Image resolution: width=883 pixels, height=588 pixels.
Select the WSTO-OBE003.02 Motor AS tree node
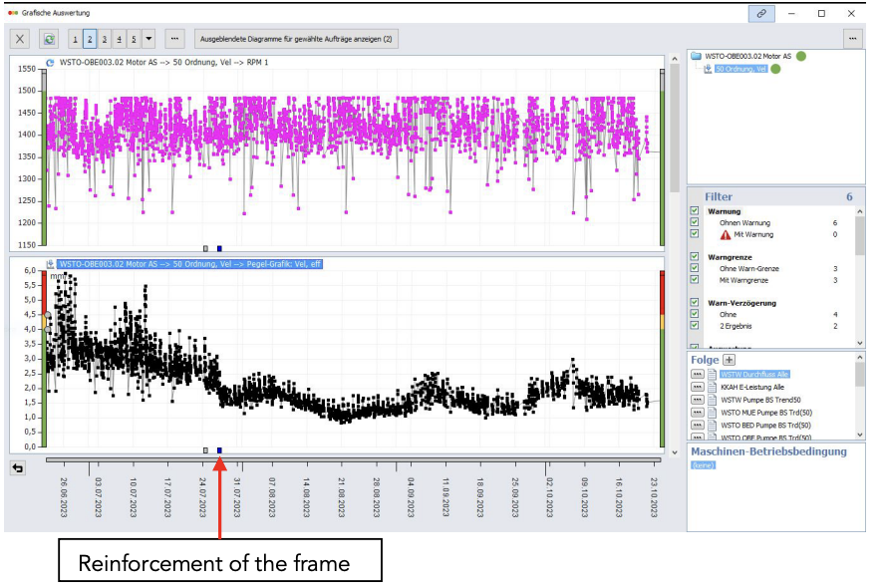(x=747, y=57)
